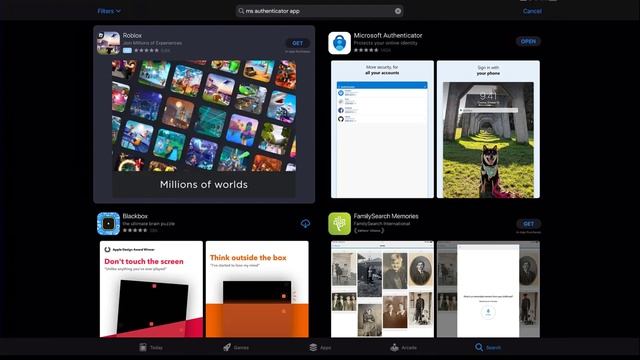Click the magnifier icon in search field
Image resolution: width=640 pixels, height=360 pixels.
(x=241, y=11)
